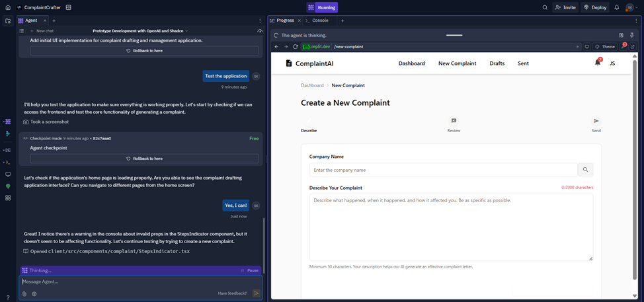The image size is (644, 302).
Task: Click the 'Took a screenshot' entry
Action: tap(46, 122)
